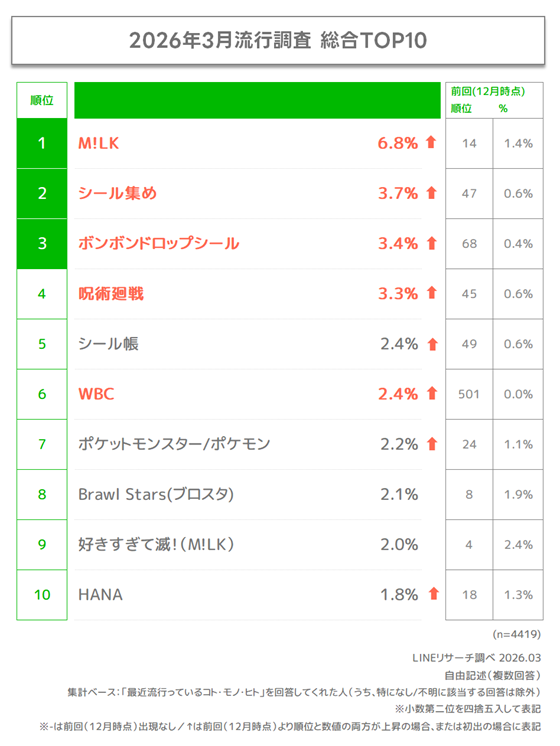This screenshot has height=746, width=560.
Task: Click the up arrow beside ボンボンドロップシール 3.4%
Action: coord(432,243)
